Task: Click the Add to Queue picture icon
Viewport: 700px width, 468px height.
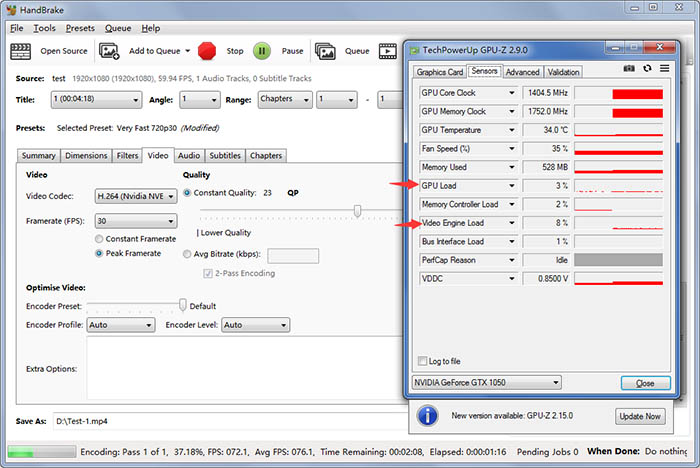Action: [x=109, y=51]
